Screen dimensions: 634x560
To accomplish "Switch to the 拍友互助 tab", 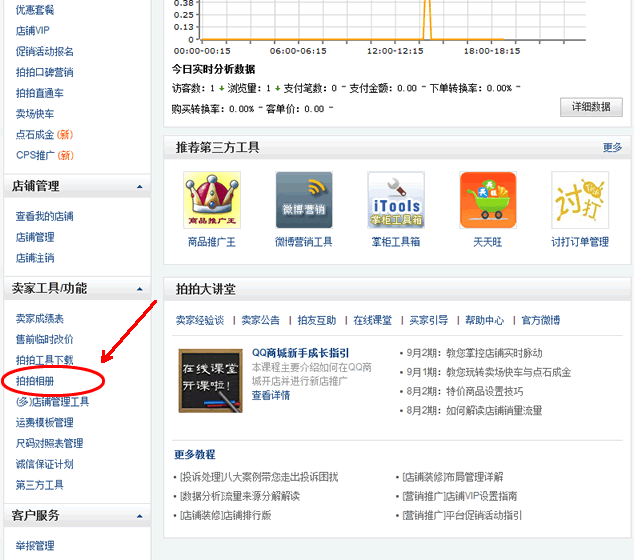I will click(x=317, y=320).
